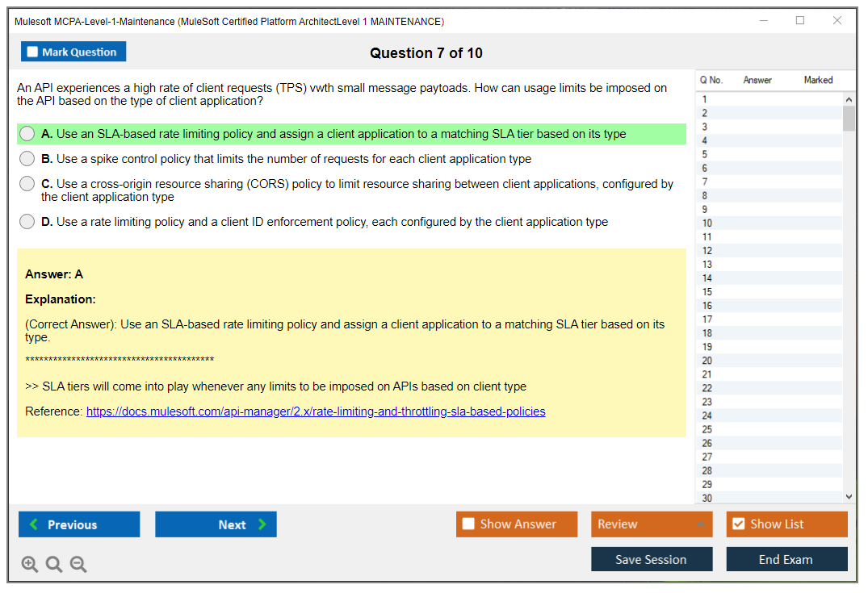Pick option D radio button
Screen dimensions: 868x593
pyautogui.click(x=27, y=222)
